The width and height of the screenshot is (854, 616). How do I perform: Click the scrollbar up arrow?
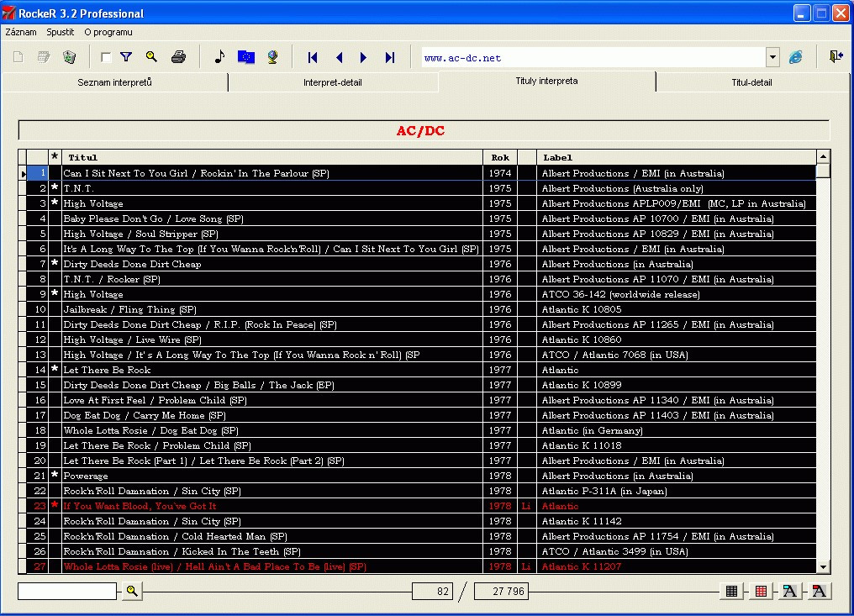[823, 157]
